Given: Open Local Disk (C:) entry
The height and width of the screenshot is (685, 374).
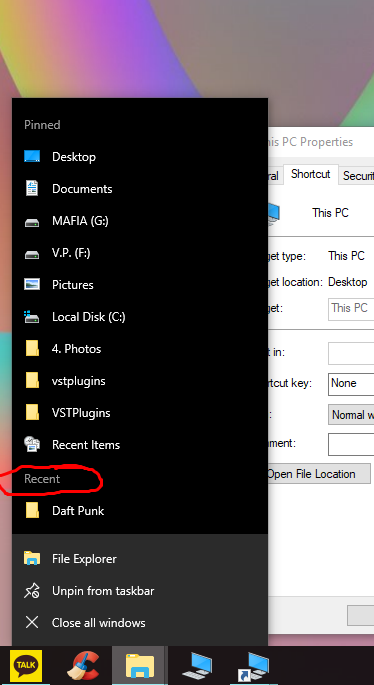Looking at the screenshot, I should point(140,317).
